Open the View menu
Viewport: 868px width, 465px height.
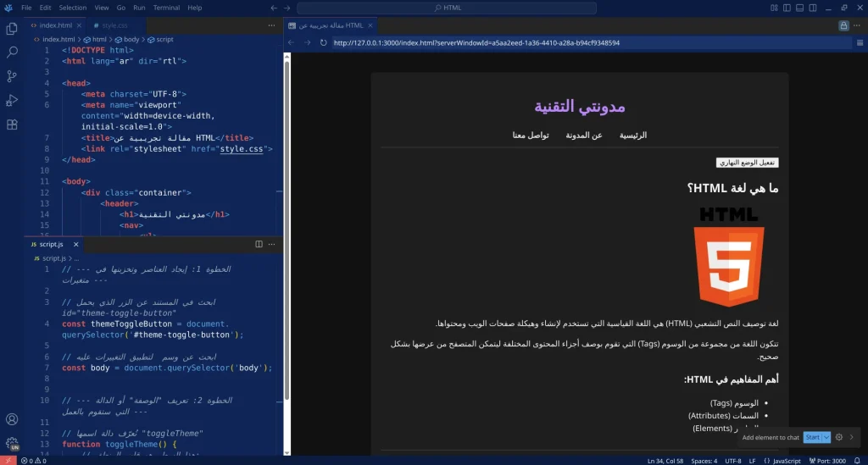tap(102, 8)
